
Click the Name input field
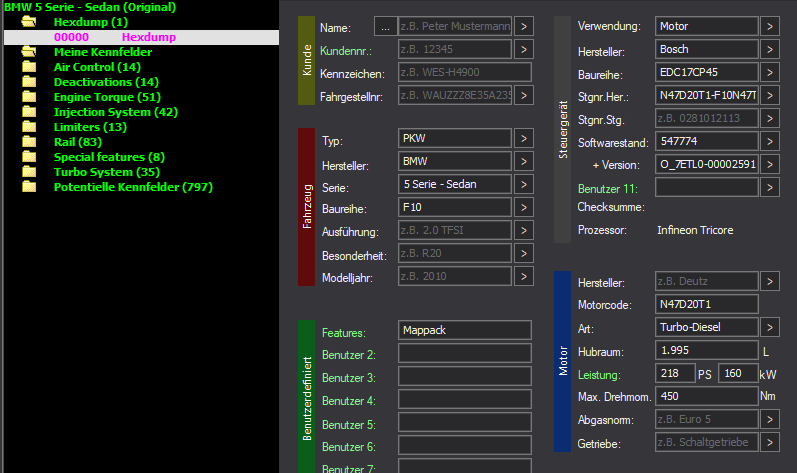455,26
